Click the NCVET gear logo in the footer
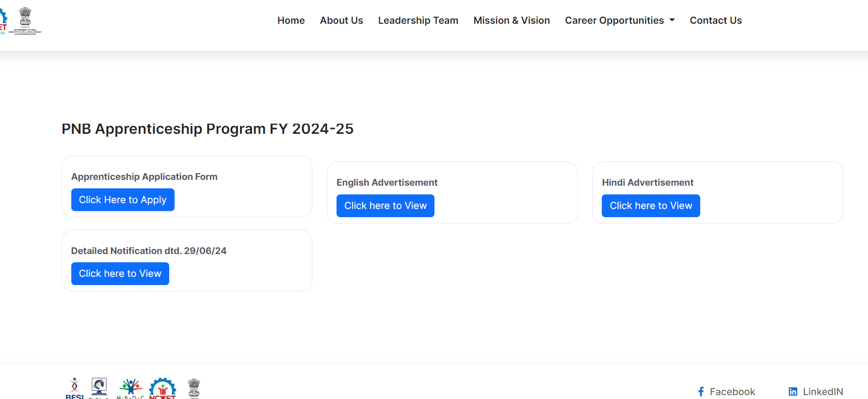Image resolution: width=868 pixels, height=399 pixels. point(162,389)
